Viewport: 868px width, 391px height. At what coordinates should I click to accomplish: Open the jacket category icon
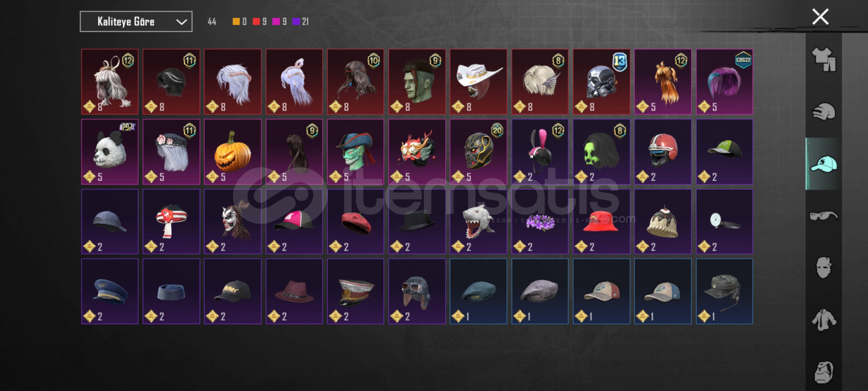[824, 320]
